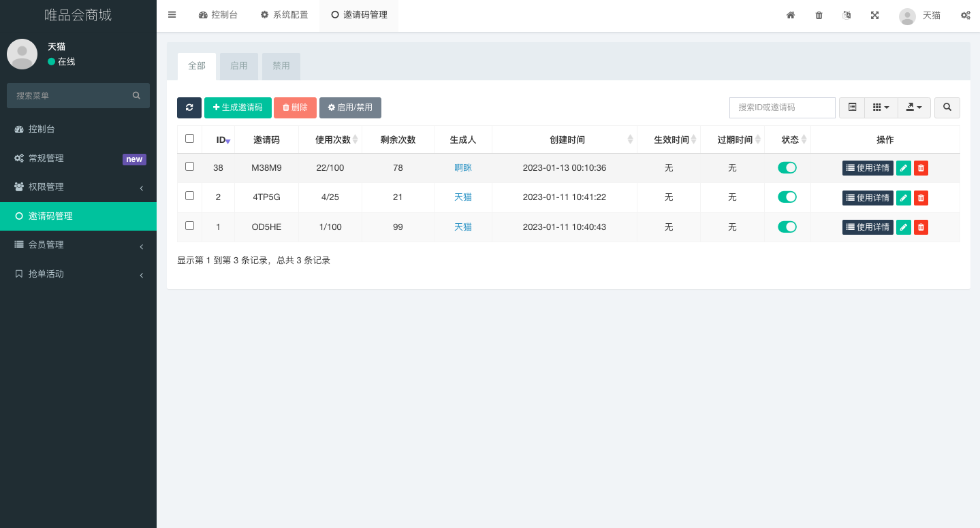The width and height of the screenshot is (980, 528).
Task: Toggle fullscreen mode icon in top bar
Action: pos(874,15)
